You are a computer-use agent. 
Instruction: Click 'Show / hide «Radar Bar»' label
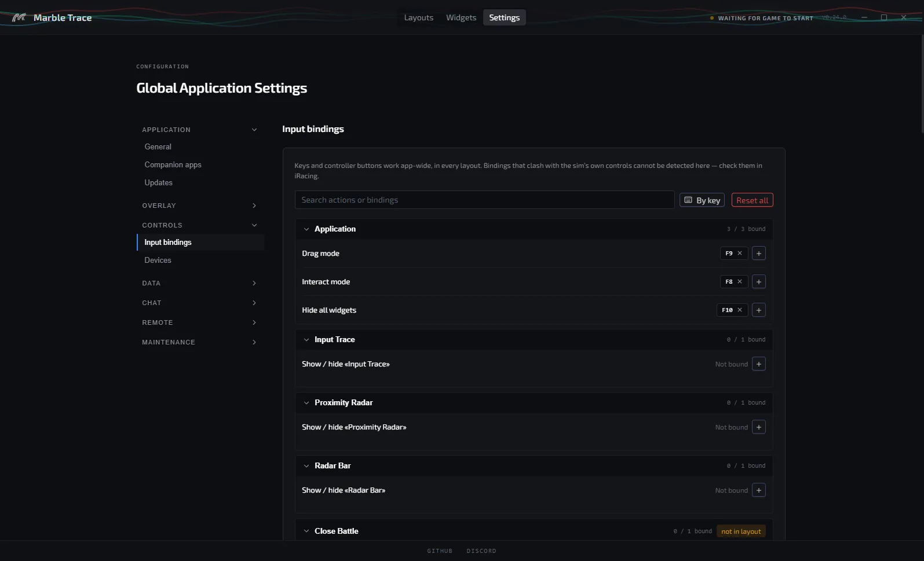coord(344,490)
